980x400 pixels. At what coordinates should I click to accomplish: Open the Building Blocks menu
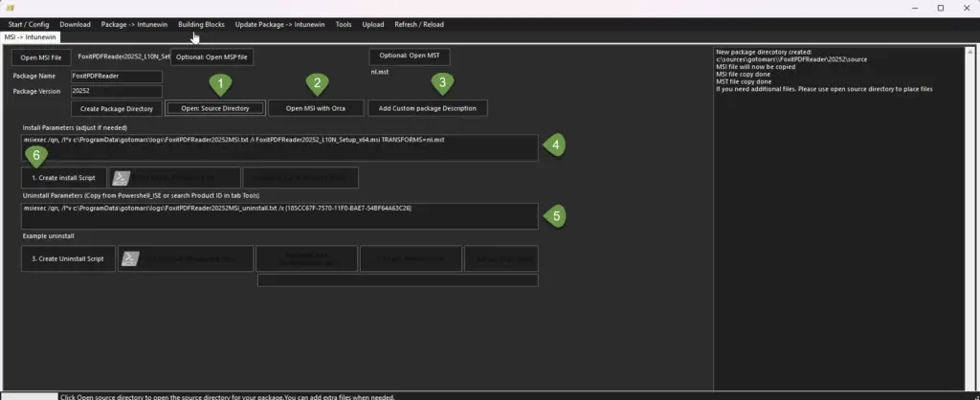(201, 24)
